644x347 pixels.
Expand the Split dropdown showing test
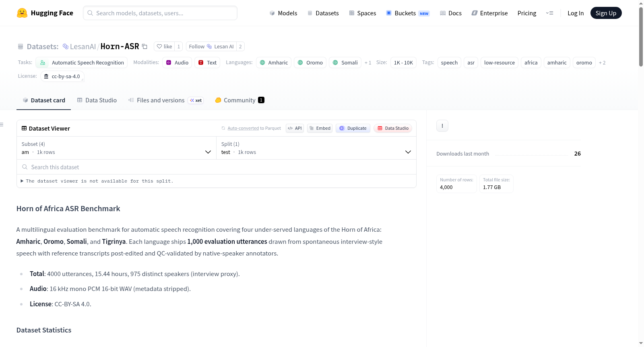(x=316, y=148)
